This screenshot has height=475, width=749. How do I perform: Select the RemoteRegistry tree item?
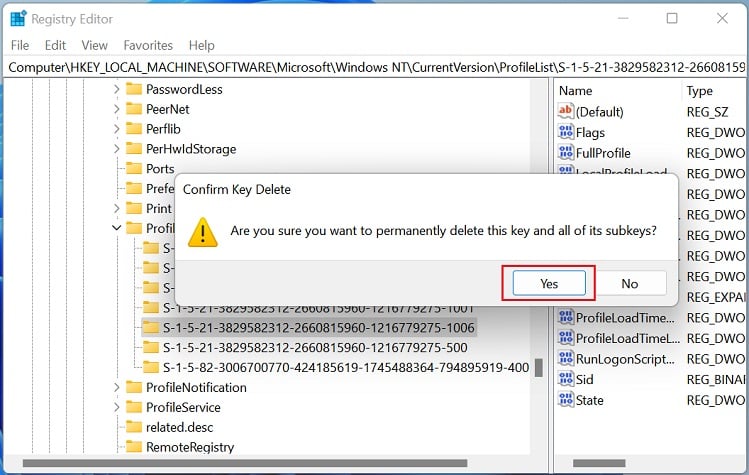[190, 447]
